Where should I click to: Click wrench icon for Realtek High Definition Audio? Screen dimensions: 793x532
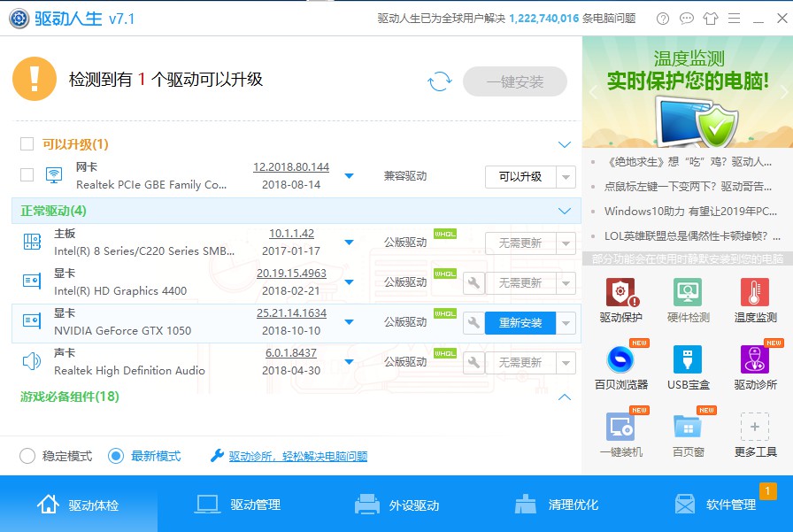pos(473,363)
